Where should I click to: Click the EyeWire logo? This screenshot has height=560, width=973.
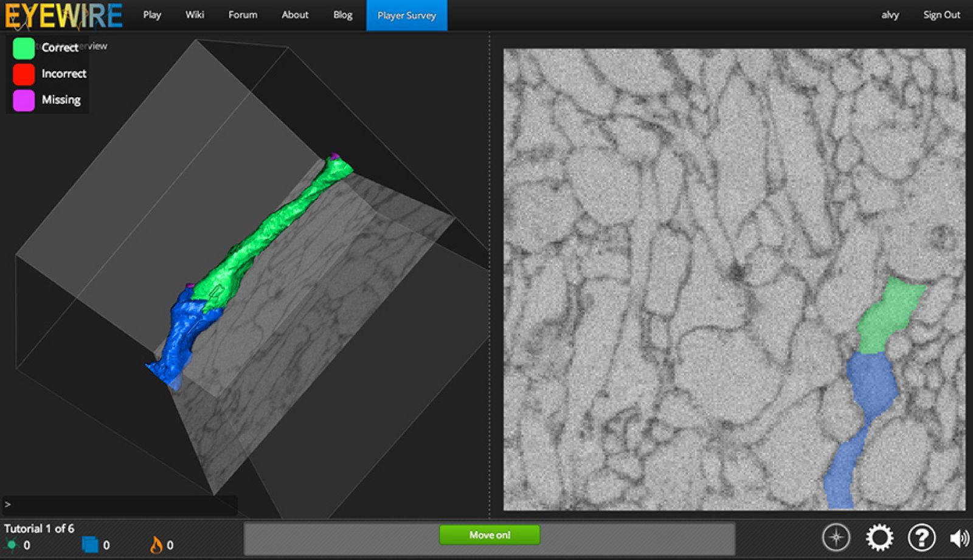pyautogui.click(x=64, y=15)
